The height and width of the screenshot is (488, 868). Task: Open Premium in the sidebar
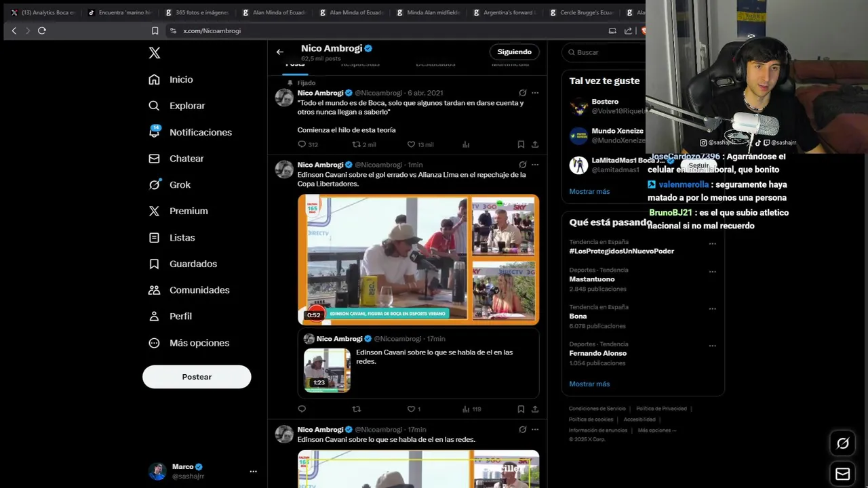(178, 211)
